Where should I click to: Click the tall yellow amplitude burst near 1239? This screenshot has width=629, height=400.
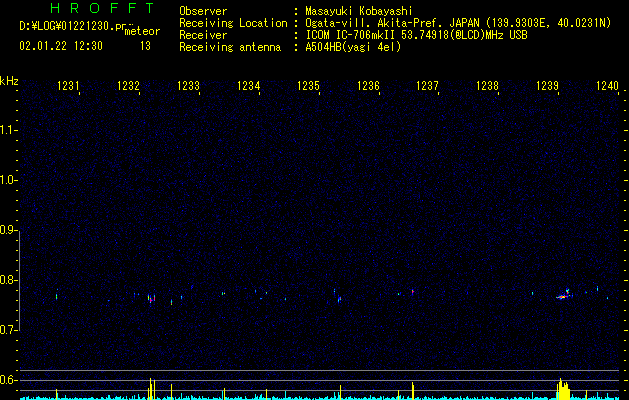[x=563, y=389]
